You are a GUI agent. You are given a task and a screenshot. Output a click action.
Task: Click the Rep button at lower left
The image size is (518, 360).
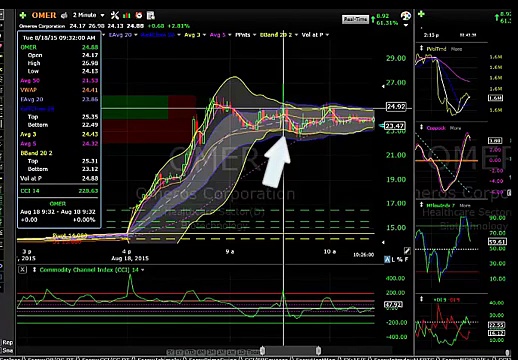click(x=8, y=343)
